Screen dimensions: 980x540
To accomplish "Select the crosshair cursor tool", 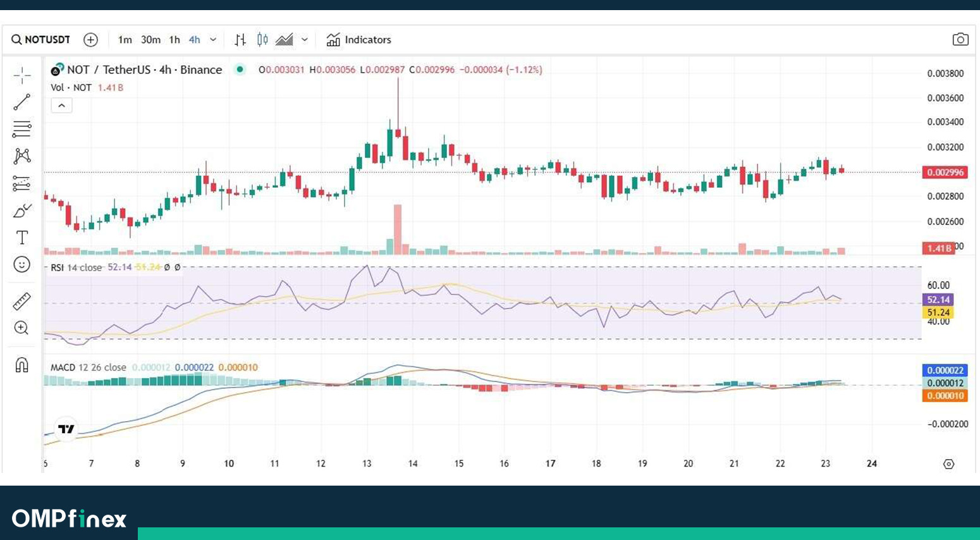I will coord(22,75).
